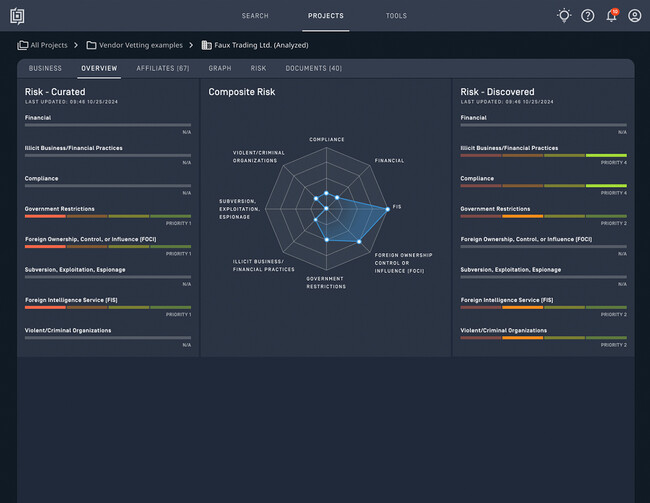The width and height of the screenshot is (650, 503).
Task: Toggle the lightbulb theme icon
Action: click(x=564, y=16)
